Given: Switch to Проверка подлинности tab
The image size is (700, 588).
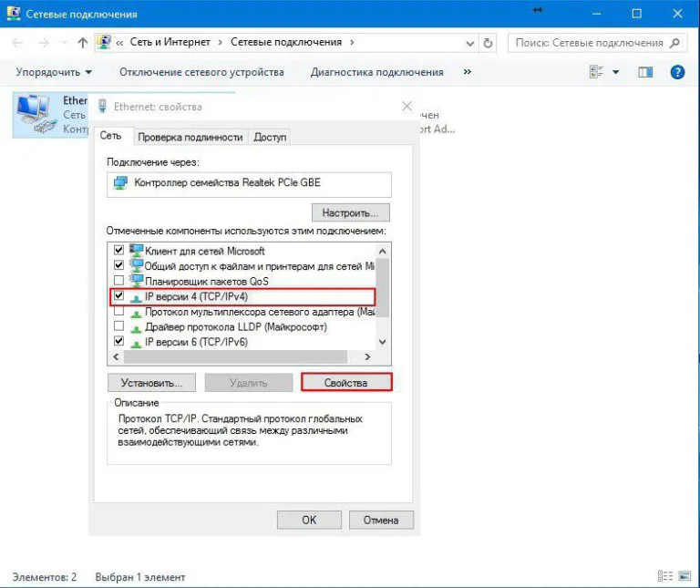Looking at the screenshot, I should (190, 137).
